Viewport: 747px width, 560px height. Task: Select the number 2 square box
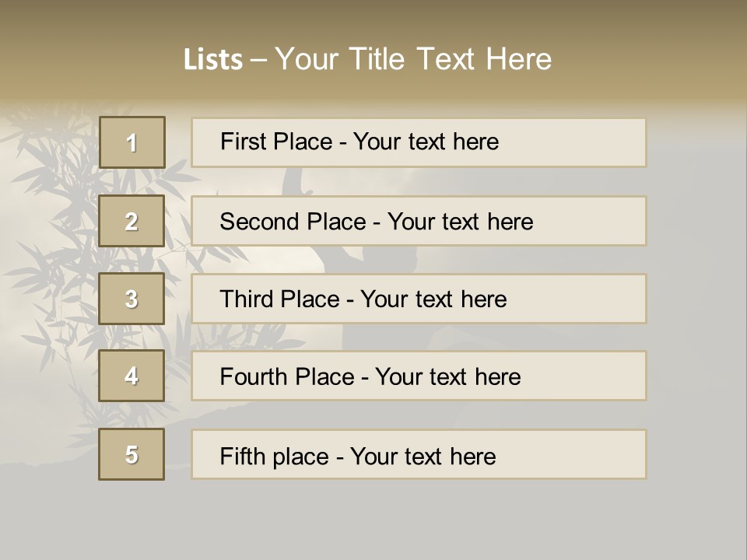[x=132, y=221]
